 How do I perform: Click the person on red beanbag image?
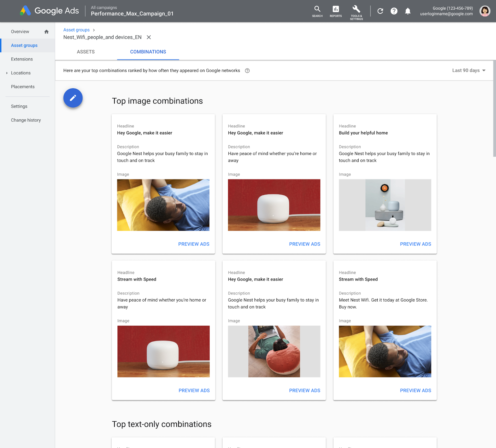[274, 351]
